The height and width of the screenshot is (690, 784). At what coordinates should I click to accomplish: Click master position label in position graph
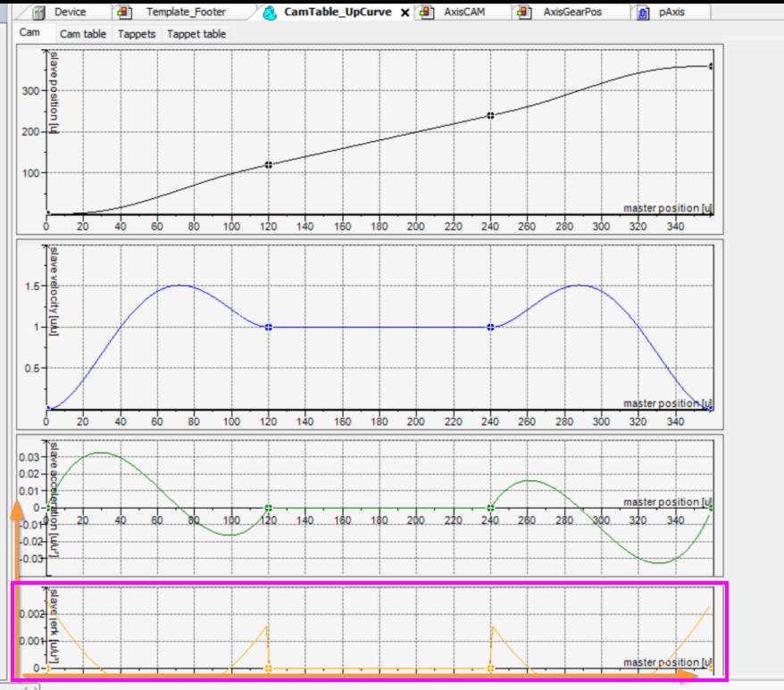[x=668, y=208]
